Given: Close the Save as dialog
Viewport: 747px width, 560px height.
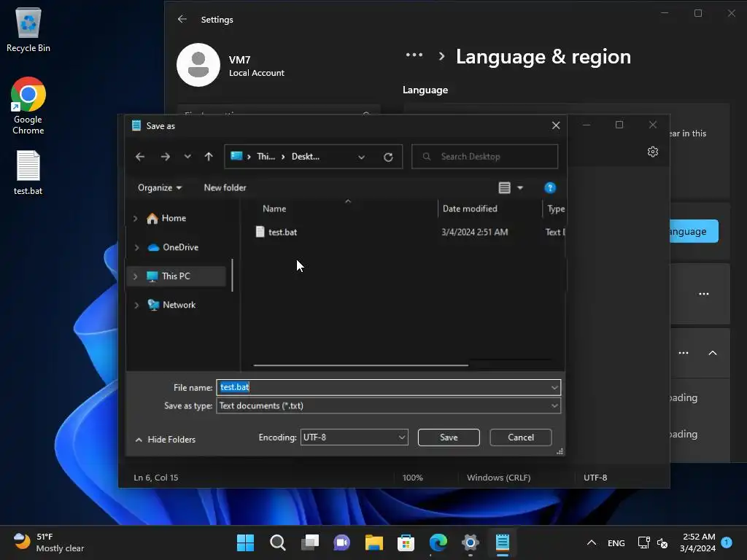Looking at the screenshot, I should [x=555, y=125].
